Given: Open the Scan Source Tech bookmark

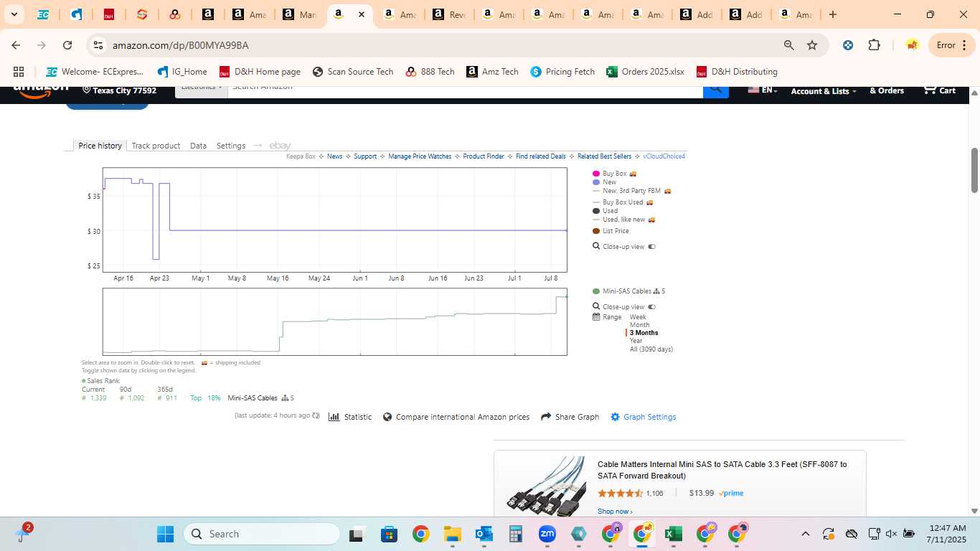Looking at the screenshot, I should 353,72.
